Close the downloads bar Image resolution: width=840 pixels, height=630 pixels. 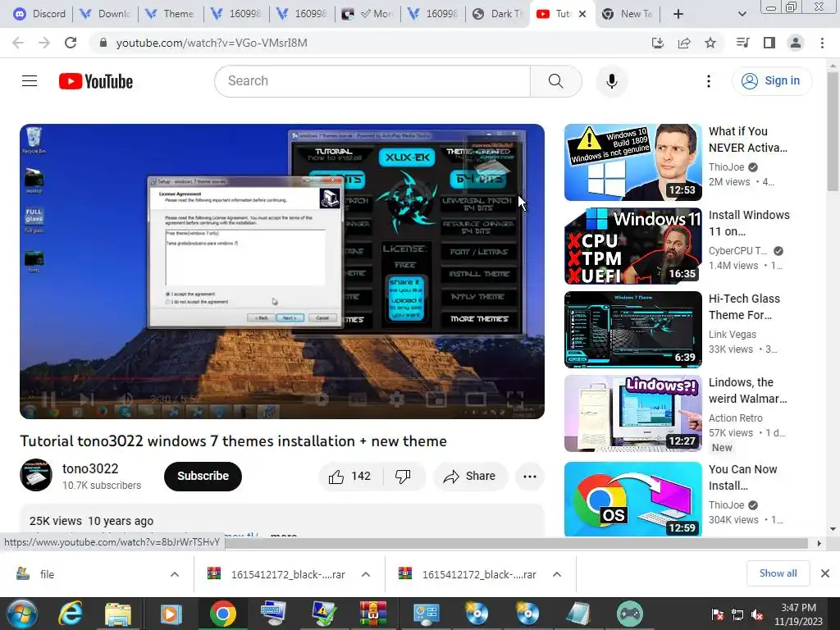pyautogui.click(x=825, y=573)
